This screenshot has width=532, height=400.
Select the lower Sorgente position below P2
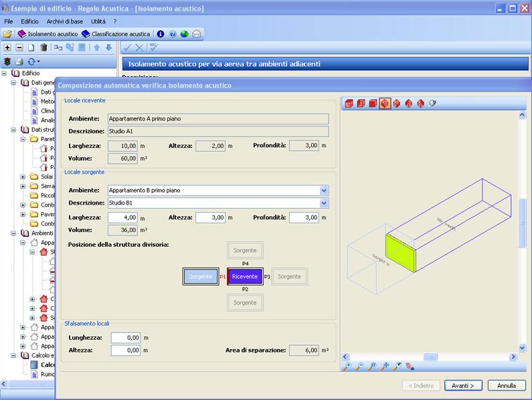click(x=245, y=302)
